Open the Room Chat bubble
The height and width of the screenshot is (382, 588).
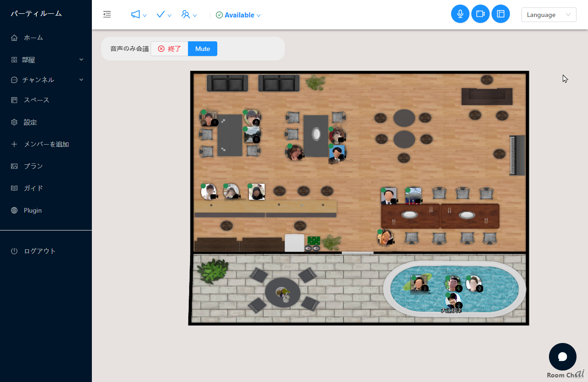tap(562, 357)
